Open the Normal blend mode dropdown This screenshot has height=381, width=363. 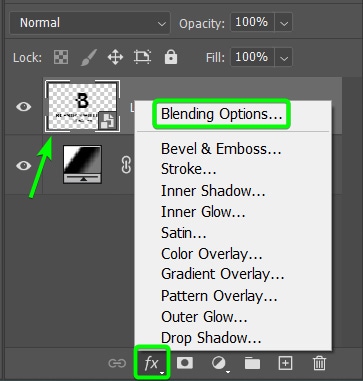(x=90, y=23)
